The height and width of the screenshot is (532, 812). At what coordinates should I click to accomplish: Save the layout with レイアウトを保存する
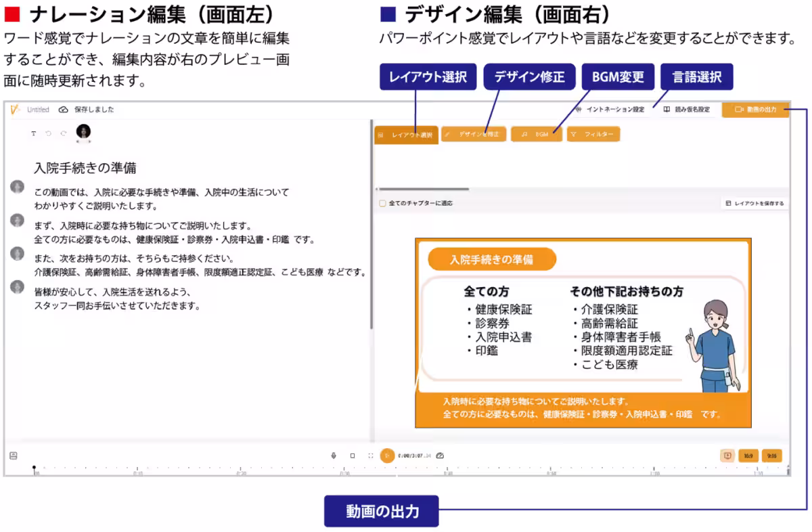tap(754, 204)
